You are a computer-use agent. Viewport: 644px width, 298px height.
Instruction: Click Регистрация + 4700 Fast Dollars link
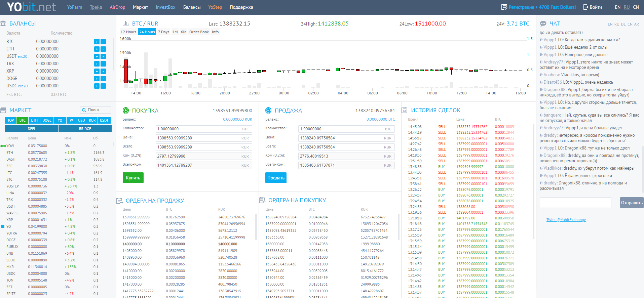(x=542, y=7)
